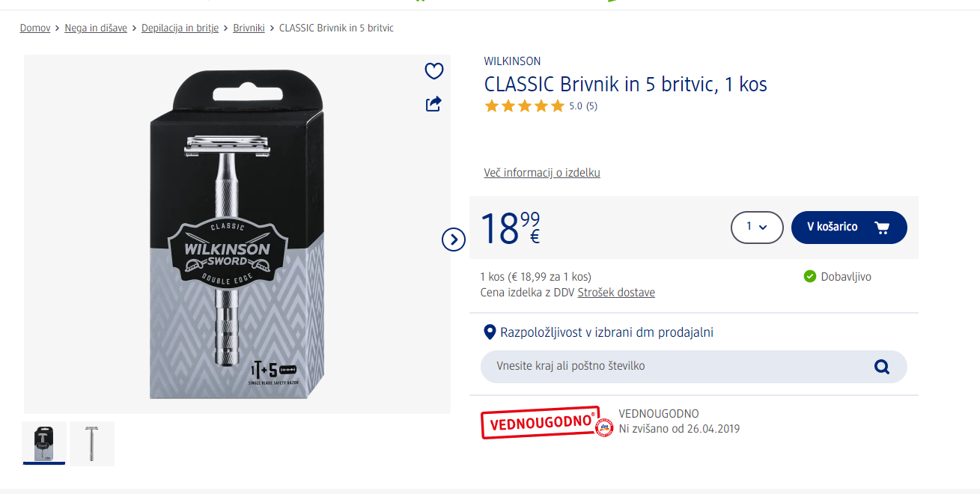980x494 pixels.
Task: Click the cart icon in V košarico button
Action: tap(881, 228)
